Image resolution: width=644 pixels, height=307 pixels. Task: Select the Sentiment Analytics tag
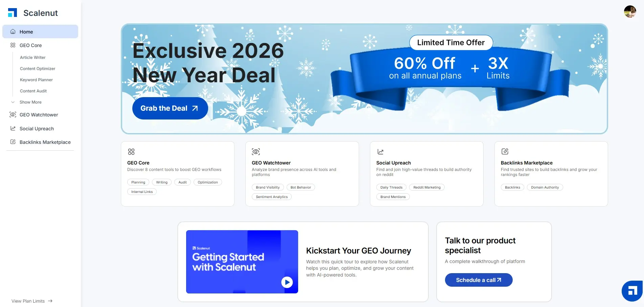[272, 197]
